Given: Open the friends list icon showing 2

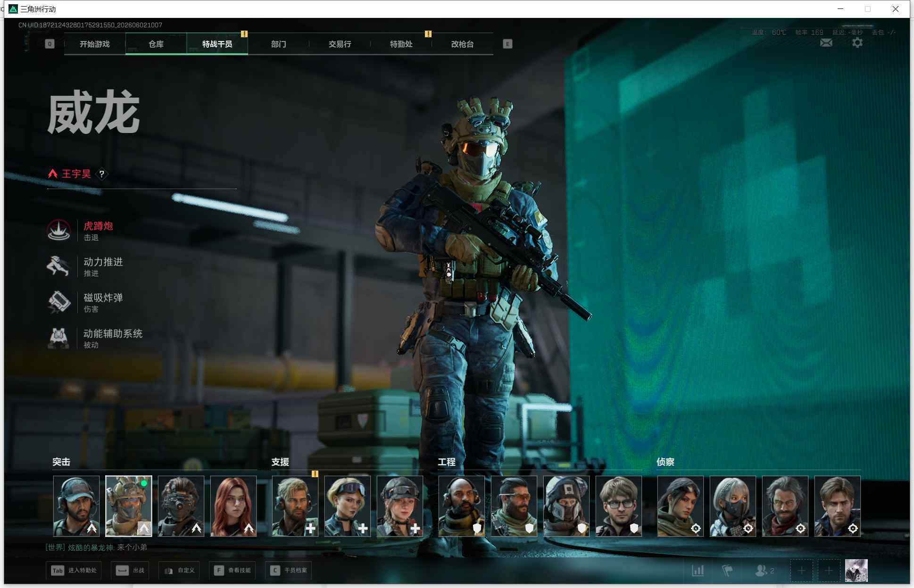Looking at the screenshot, I should (764, 571).
